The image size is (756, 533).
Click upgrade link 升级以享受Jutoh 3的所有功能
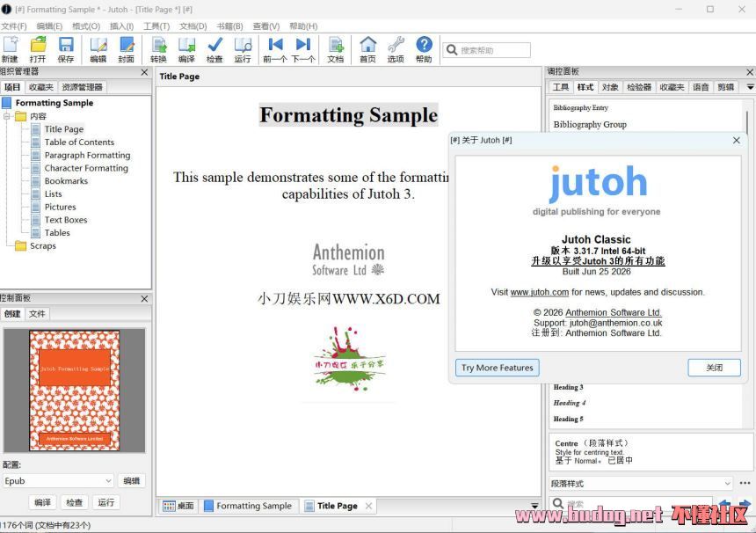pos(598,261)
